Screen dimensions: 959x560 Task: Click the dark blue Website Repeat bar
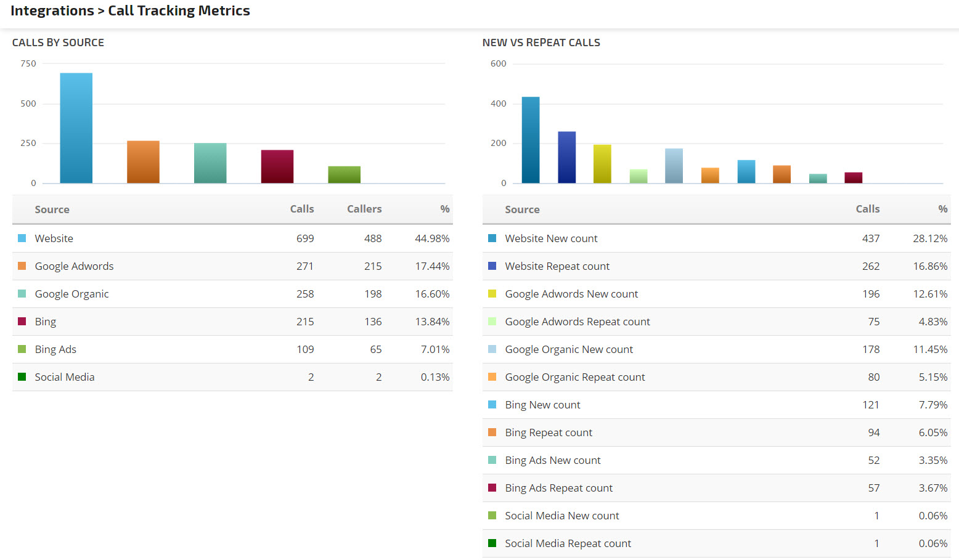click(x=566, y=157)
